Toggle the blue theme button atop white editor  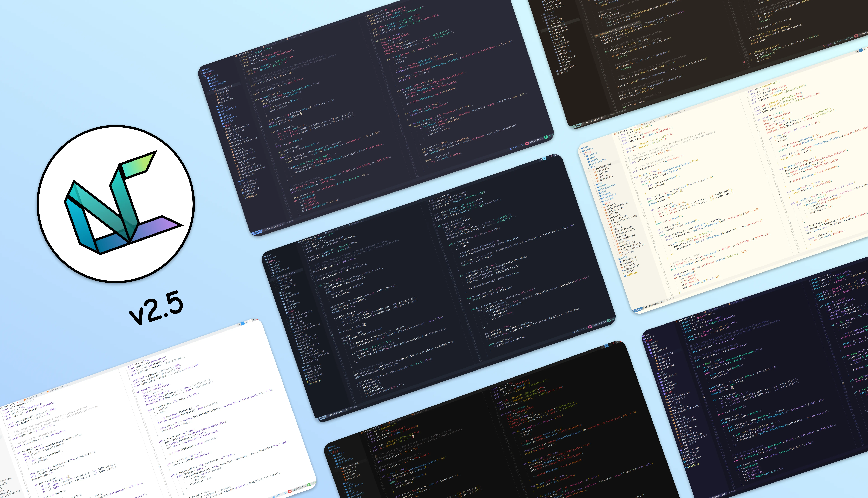[243, 324]
